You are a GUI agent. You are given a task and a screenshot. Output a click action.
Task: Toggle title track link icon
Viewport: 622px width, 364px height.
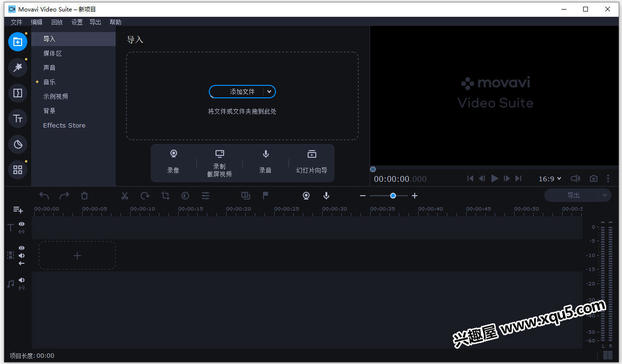coord(22,232)
